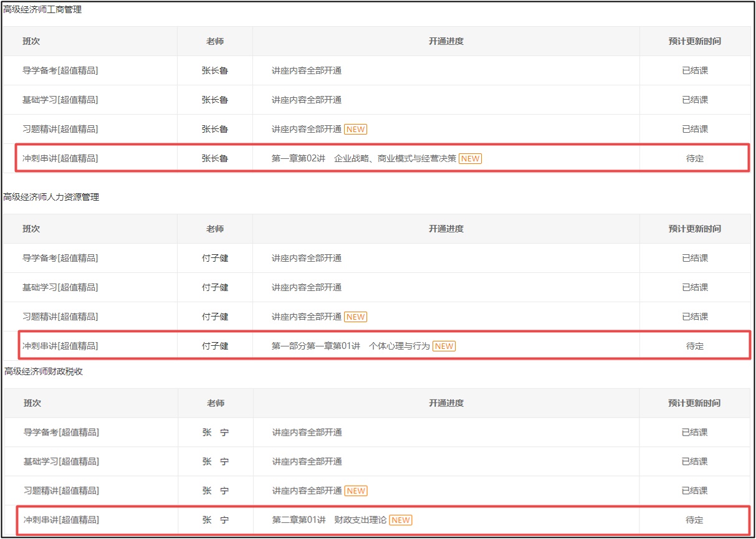Click 导学备考[超值精品] taught by 张长鲁

pyautogui.click(x=60, y=71)
